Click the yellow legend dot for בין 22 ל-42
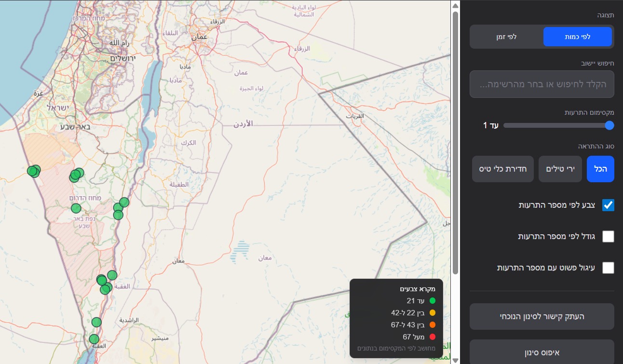Image resolution: width=623 pixels, height=364 pixels. (432, 313)
